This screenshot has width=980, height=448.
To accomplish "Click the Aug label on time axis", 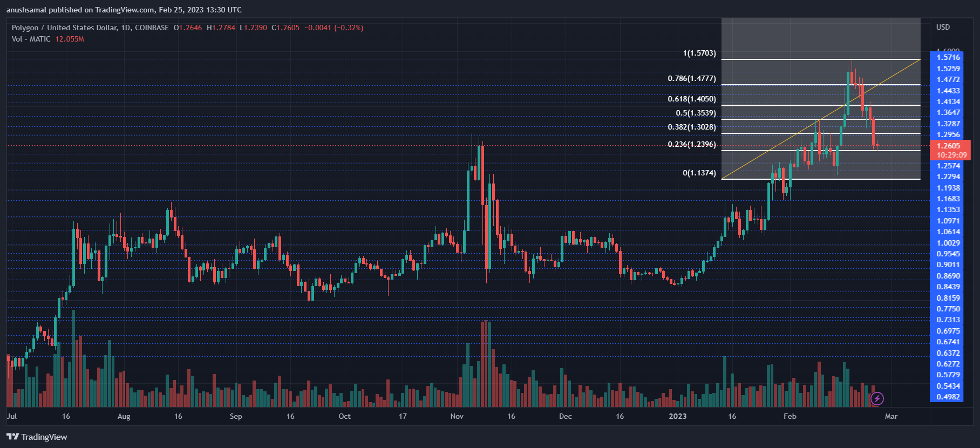I will click(x=124, y=416).
